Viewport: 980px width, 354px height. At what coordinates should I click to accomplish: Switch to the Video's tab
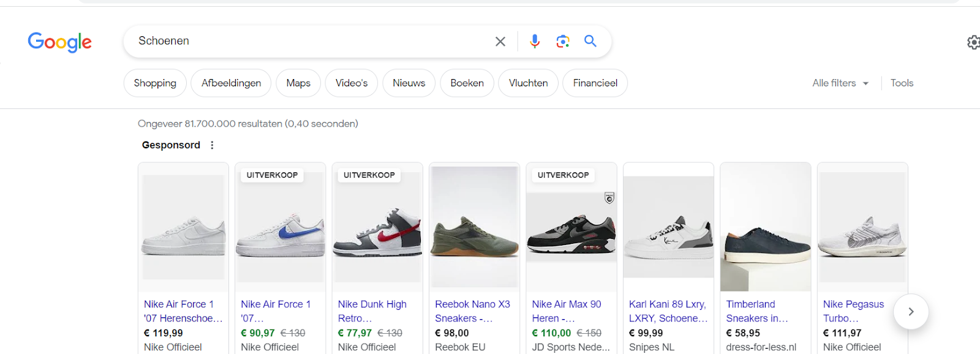tap(352, 83)
